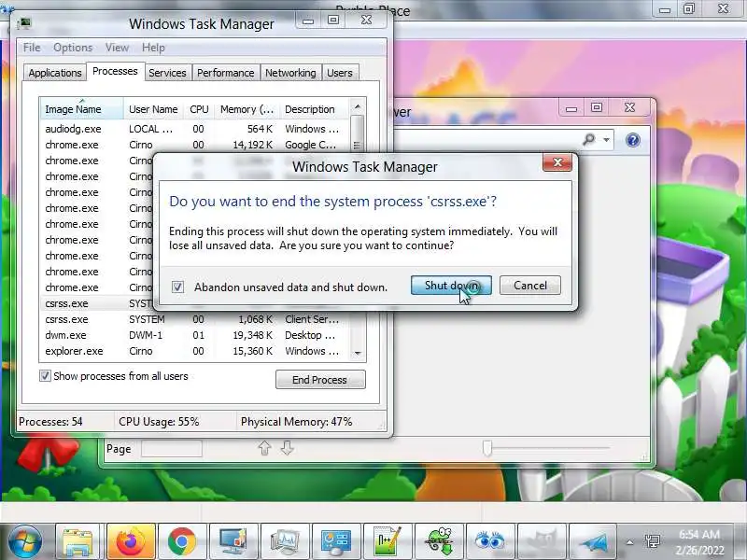Sort by the Memory column header
This screenshot has width=747, height=560.
[247, 109]
